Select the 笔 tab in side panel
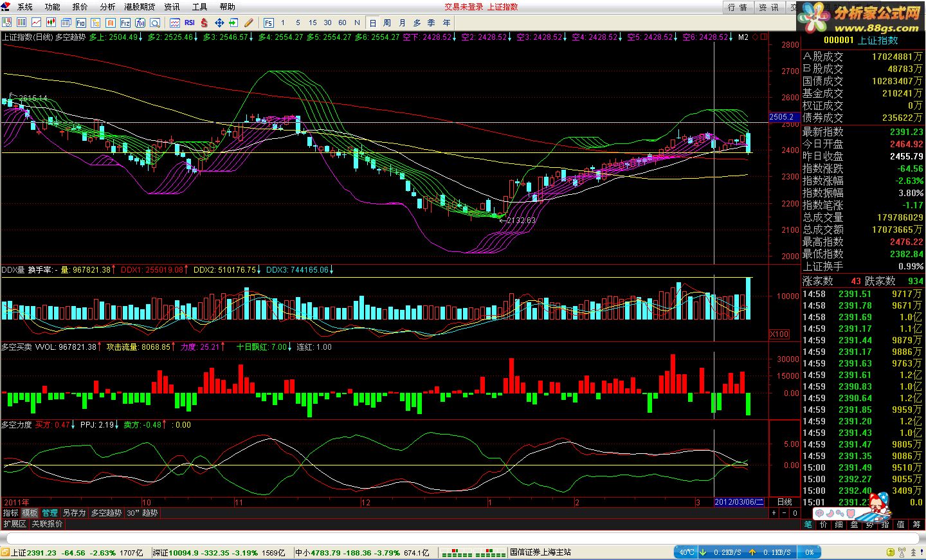Image resolution: width=926 pixels, height=560 pixels. tap(808, 525)
